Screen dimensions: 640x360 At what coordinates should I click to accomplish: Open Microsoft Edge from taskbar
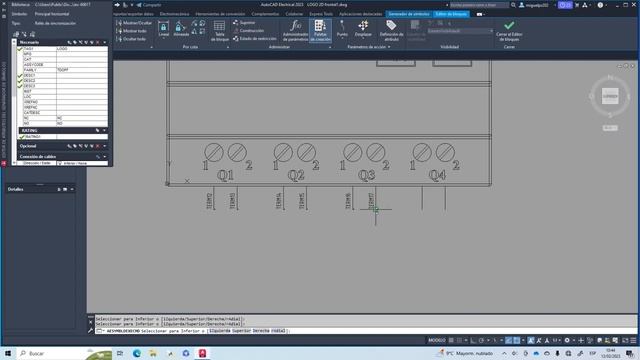[136, 353]
